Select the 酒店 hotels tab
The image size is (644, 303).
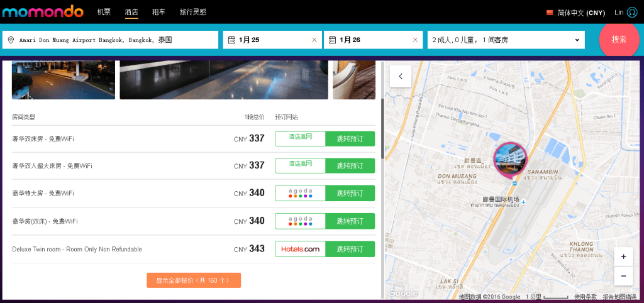131,12
